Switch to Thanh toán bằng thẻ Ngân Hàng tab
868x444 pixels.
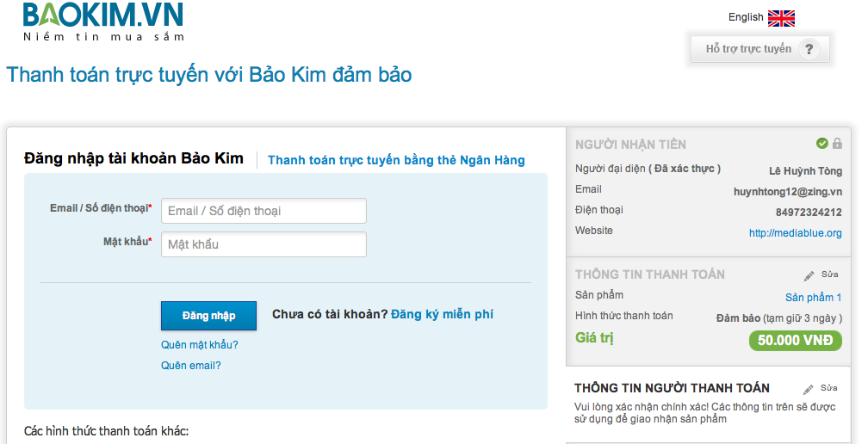pos(396,160)
